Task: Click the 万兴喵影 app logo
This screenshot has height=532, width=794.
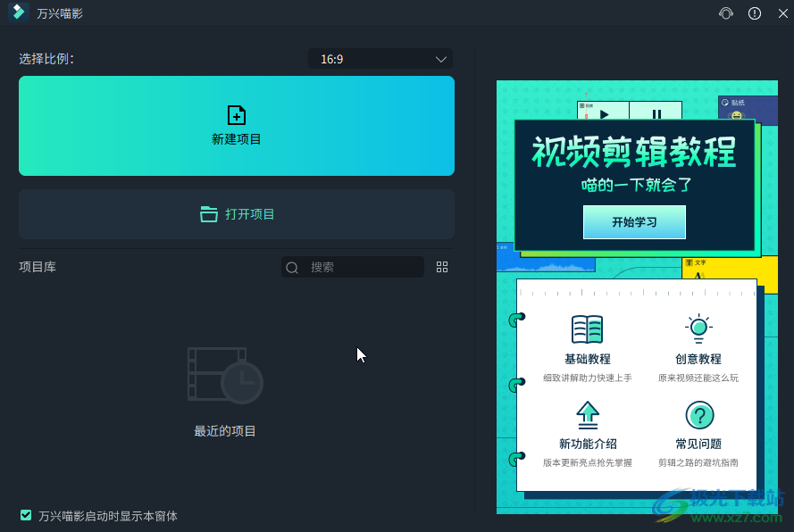Action: [x=19, y=12]
